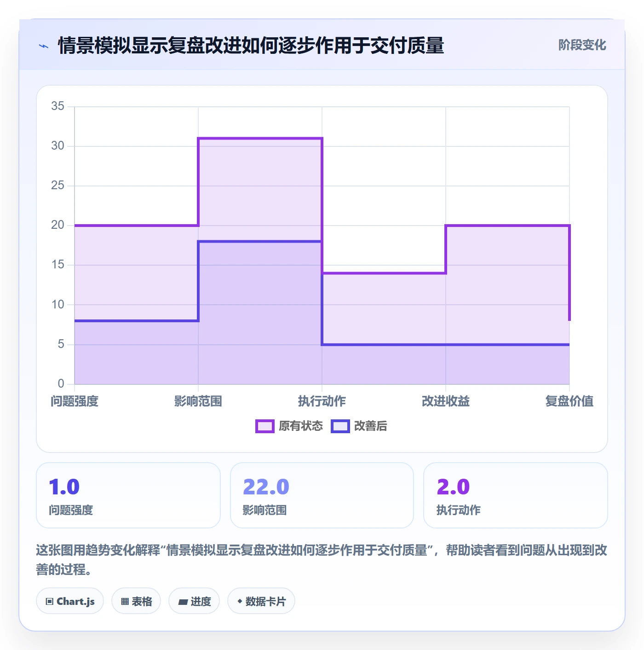This screenshot has height=650, width=644.
Task: Select the 数据卡片 tag
Action: tap(261, 601)
